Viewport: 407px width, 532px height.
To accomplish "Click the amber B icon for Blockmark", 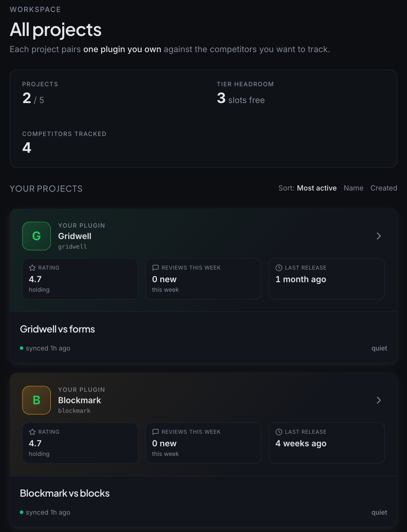I will [37, 400].
